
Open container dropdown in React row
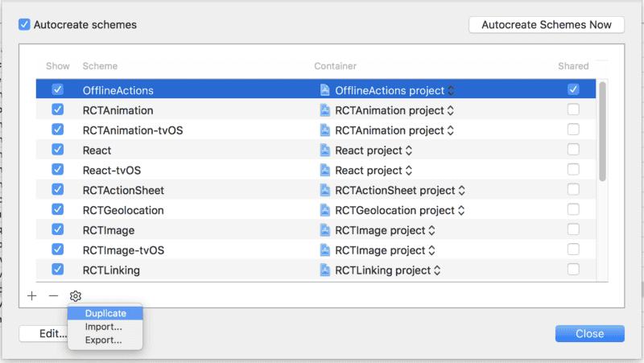[409, 151]
